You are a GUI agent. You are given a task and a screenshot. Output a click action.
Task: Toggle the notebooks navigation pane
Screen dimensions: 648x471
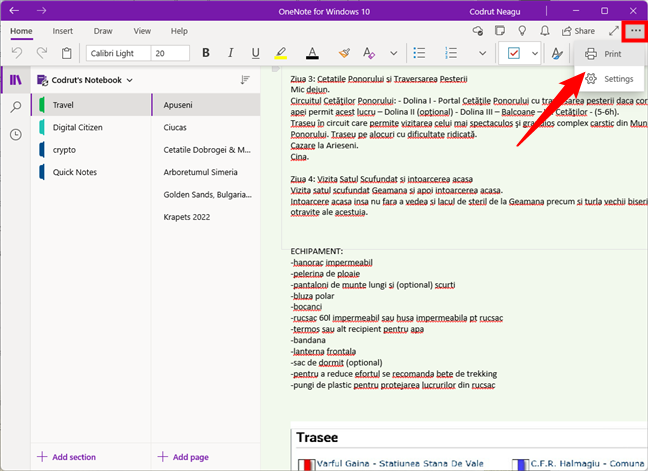click(15, 80)
